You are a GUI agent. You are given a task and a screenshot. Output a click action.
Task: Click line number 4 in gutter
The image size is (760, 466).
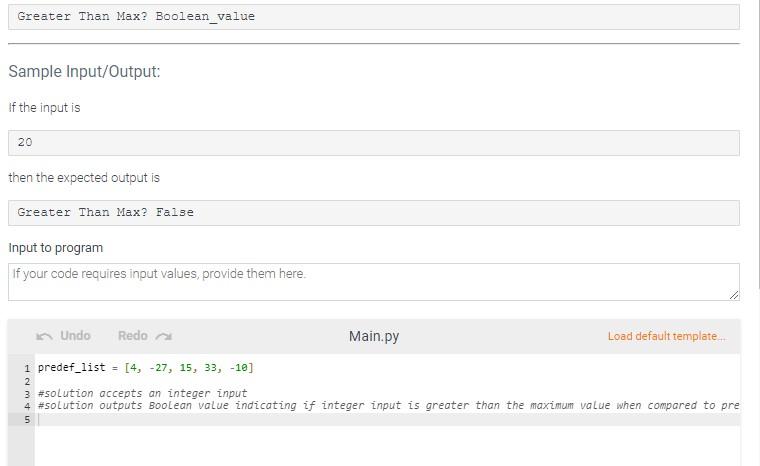[x=27, y=406]
